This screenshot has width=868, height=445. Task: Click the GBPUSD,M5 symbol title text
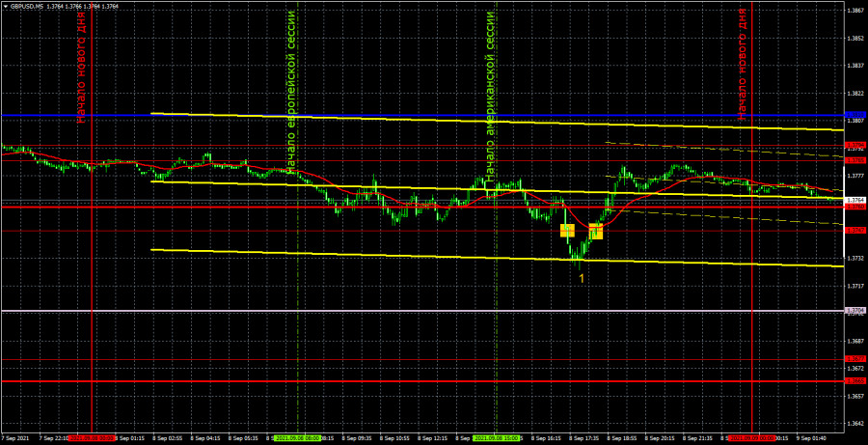click(x=25, y=6)
